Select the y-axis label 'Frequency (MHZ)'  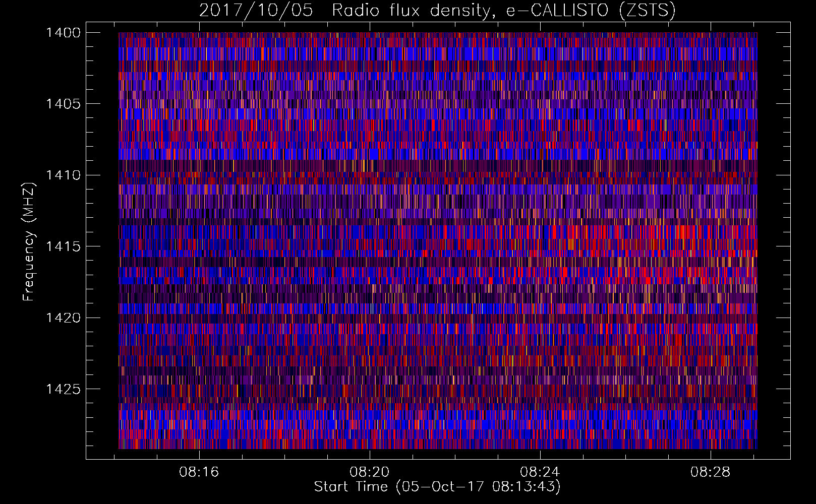[x=29, y=242]
